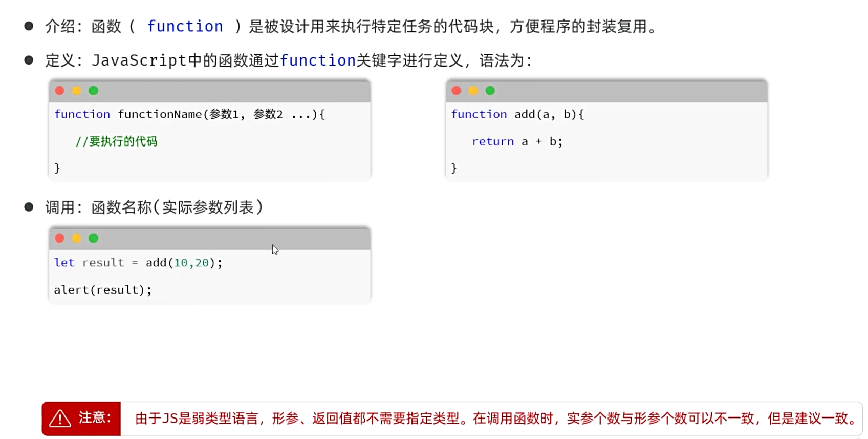Viewport: 868px width, 439px height.
Task: Click green dot in functionName code window
Action: point(93,91)
